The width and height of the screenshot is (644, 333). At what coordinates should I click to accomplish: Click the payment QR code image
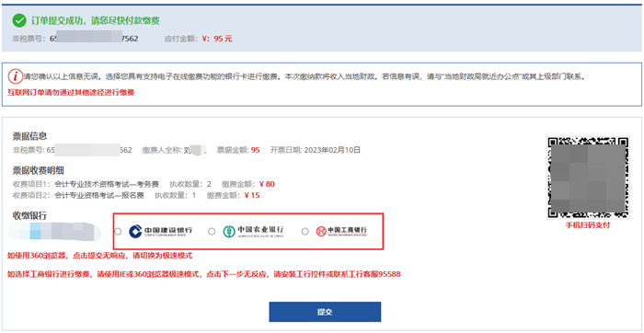tap(588, 178)
